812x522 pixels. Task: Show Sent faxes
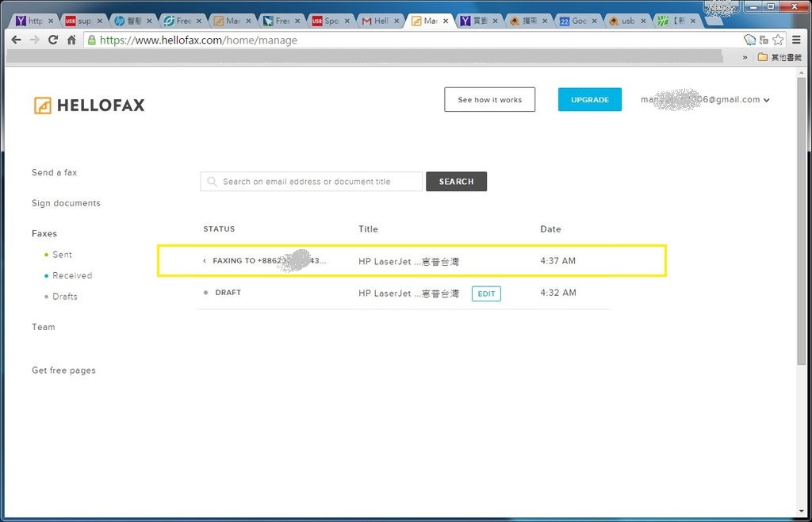click(62, 255)
